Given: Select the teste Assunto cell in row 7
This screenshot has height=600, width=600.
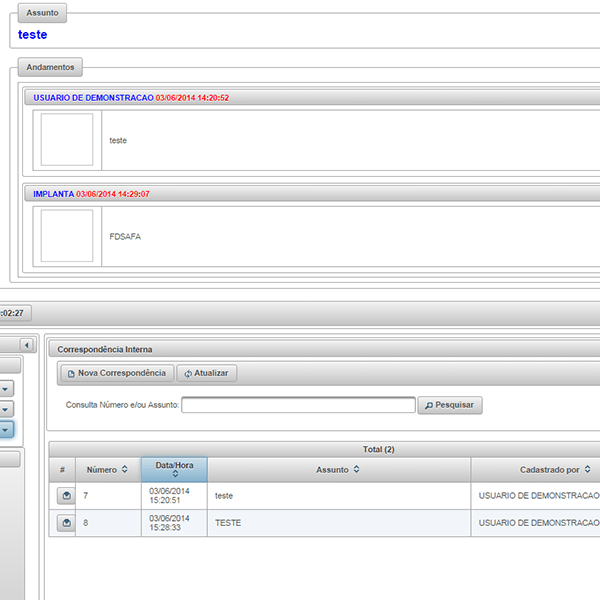Looking at the screenshot, I should (339, 496).
